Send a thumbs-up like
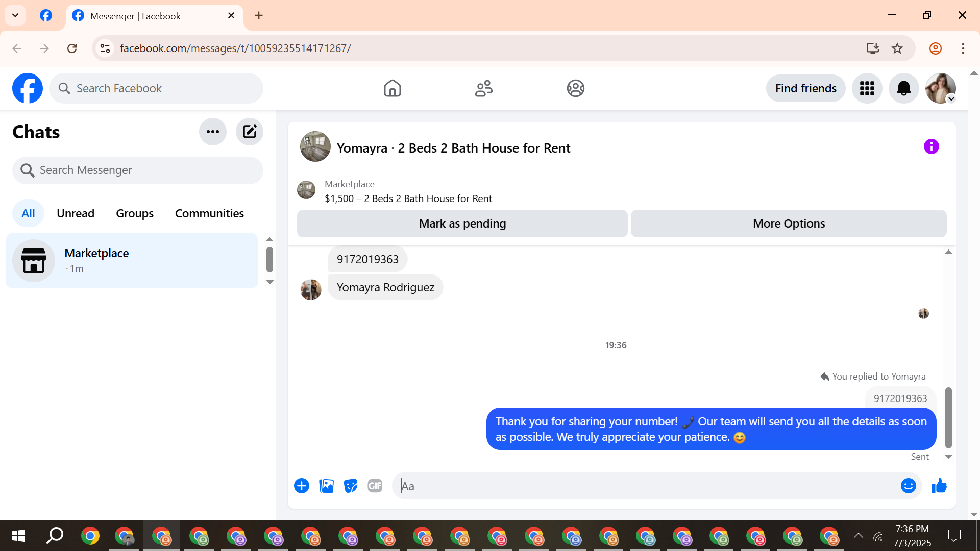Image resolution: width=980 pixels, height=551 pixels. [x=939, y=486]
